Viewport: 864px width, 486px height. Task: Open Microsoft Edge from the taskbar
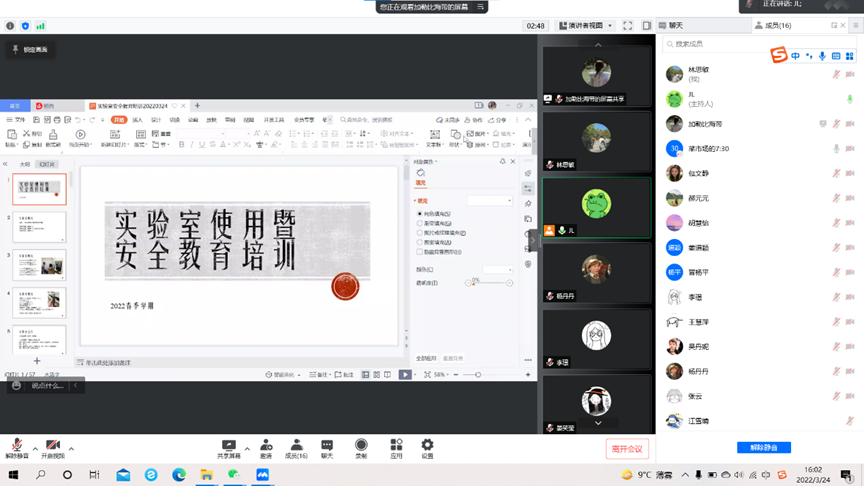pyautogui.click(x=179, y=475)
